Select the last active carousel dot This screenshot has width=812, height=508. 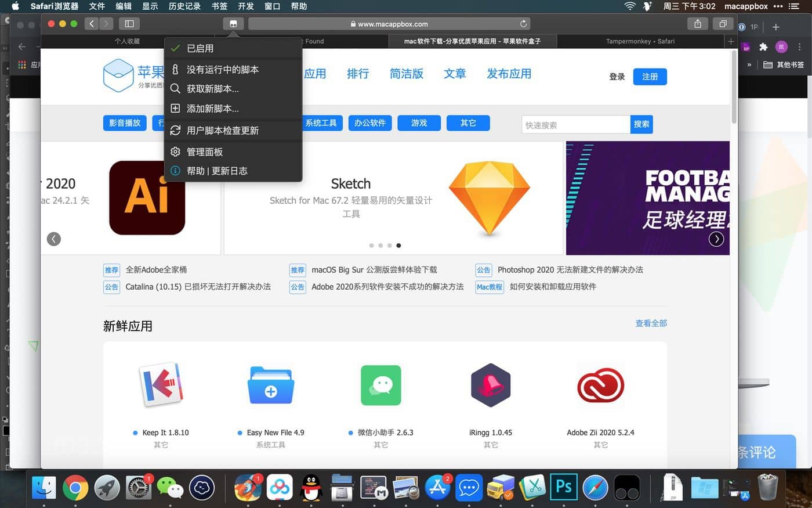(398, 246)
